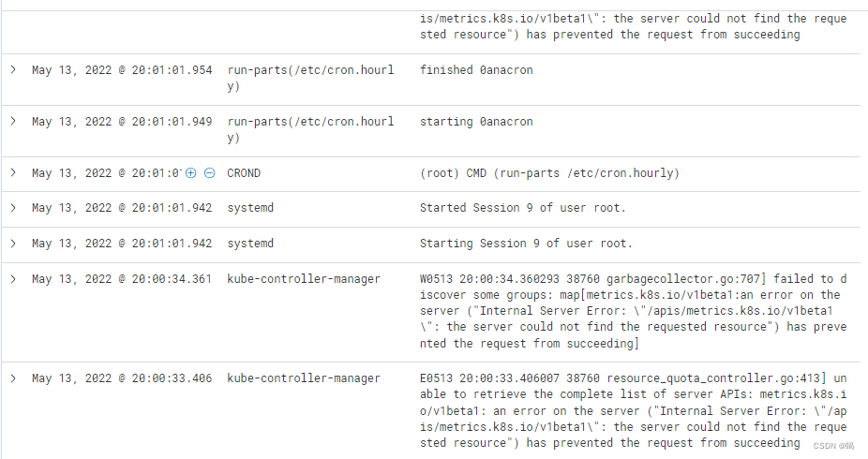Click the garbagecollector.go:707 warning message
Screen dimensions: 868x459
[x=633, y=311]
